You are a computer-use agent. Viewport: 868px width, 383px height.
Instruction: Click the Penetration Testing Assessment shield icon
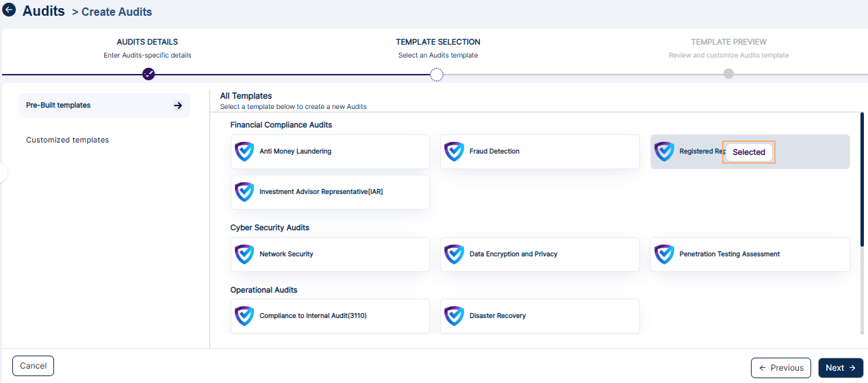pyautogui.click(x=664, y=254)
